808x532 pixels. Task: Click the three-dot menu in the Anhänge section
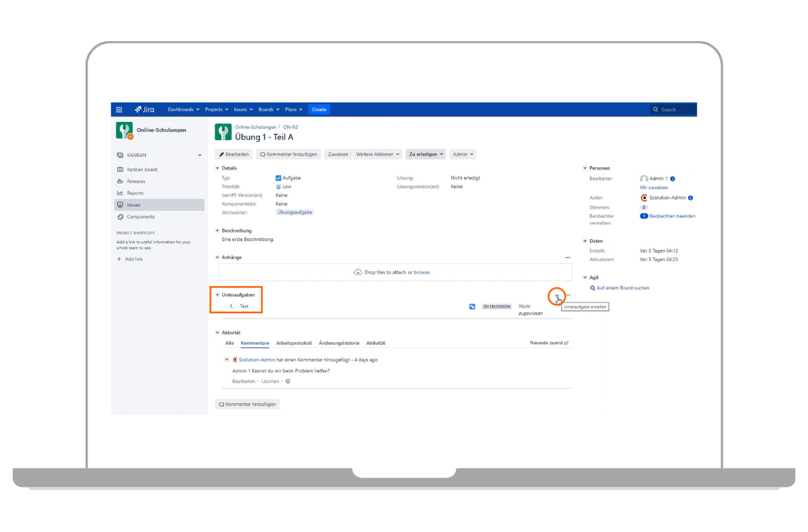click(568, 257)
